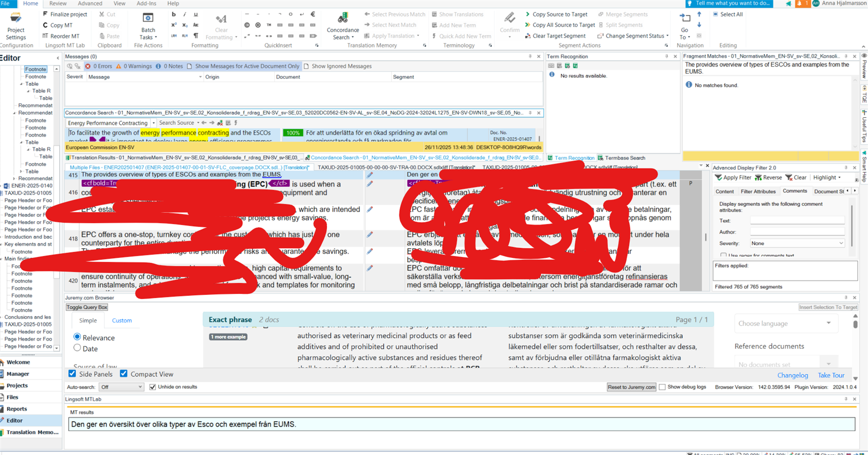Insert the copyright symbol from QuickInsert
The height and width of the screenshot is (455, 868).
pyautogui.click(x=247, y=25)
